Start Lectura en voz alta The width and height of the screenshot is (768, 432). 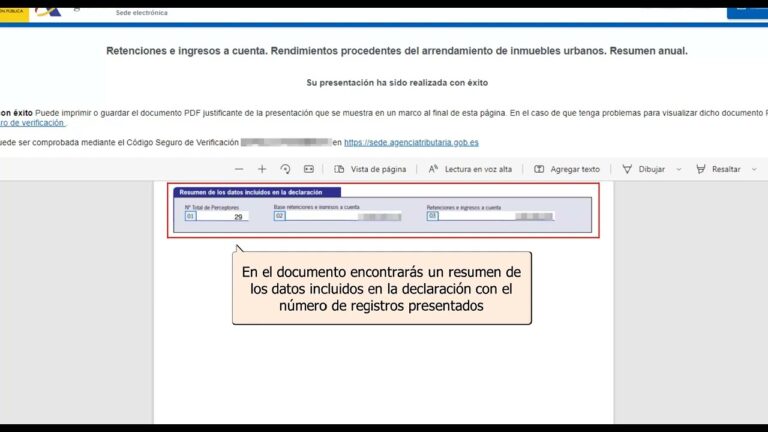point(470,169)
